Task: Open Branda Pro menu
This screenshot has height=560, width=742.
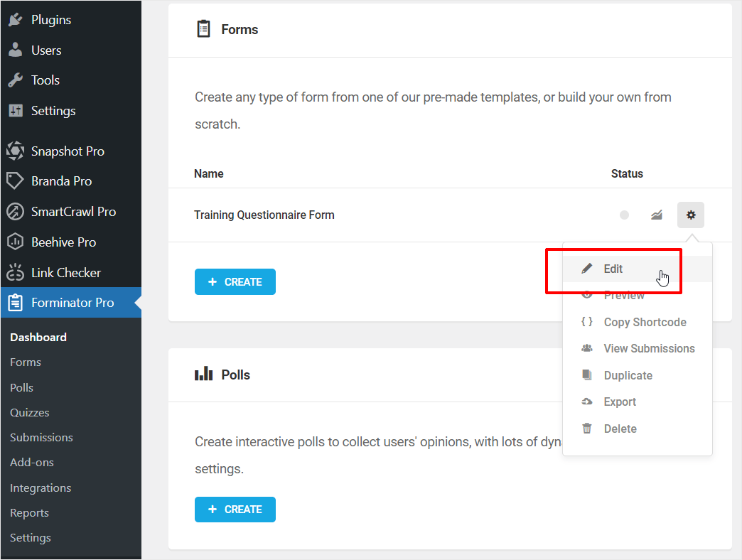Action: point(71,181)
